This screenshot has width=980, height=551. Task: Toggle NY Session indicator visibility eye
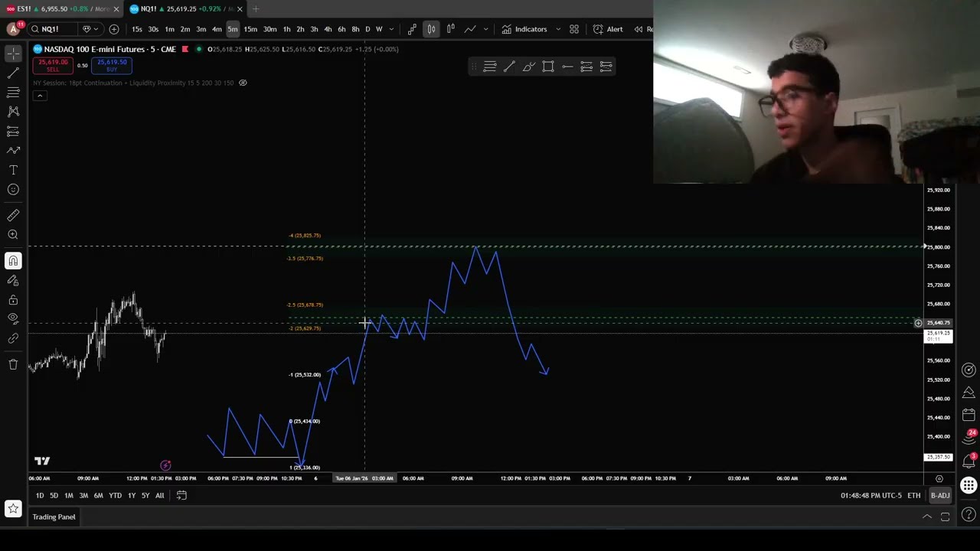coord(243,83)
